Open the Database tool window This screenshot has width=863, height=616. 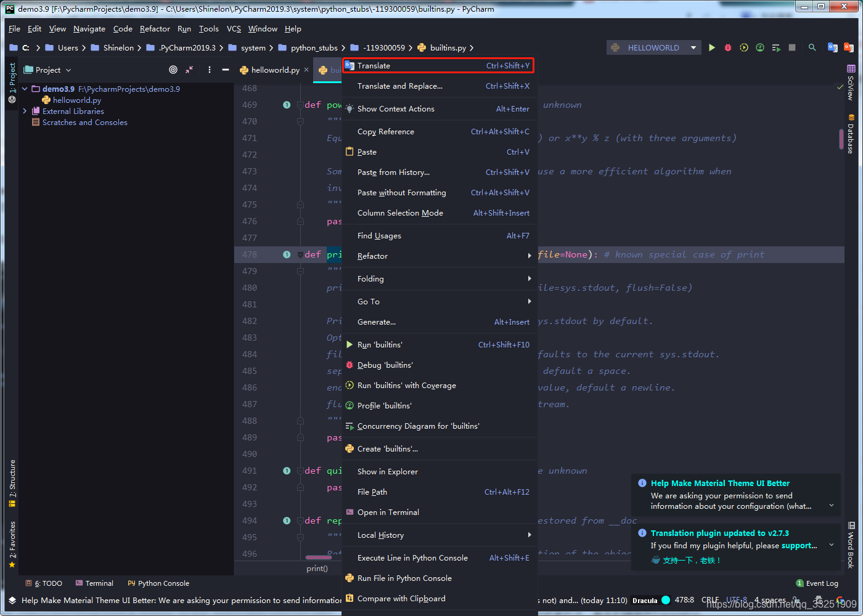(x=851, y=134)
